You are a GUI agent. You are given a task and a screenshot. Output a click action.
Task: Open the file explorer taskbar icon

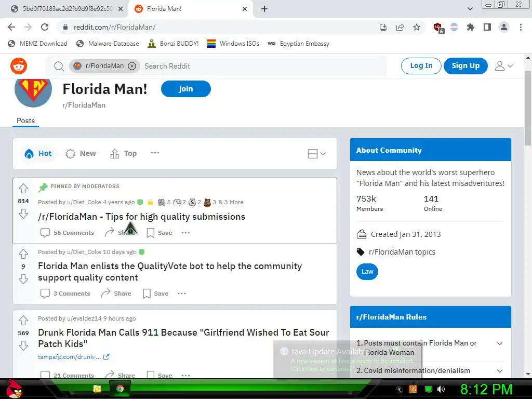97,389
